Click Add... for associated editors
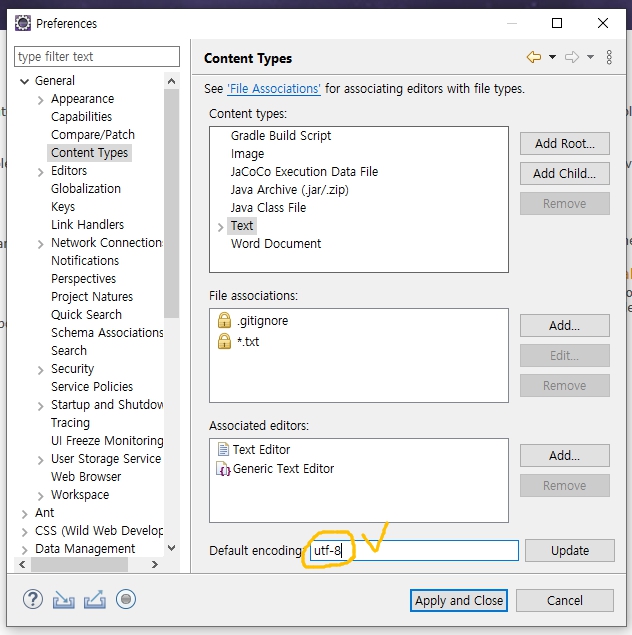Image resolution: width=632 pixels, height=635 pixels. [564, 456]
